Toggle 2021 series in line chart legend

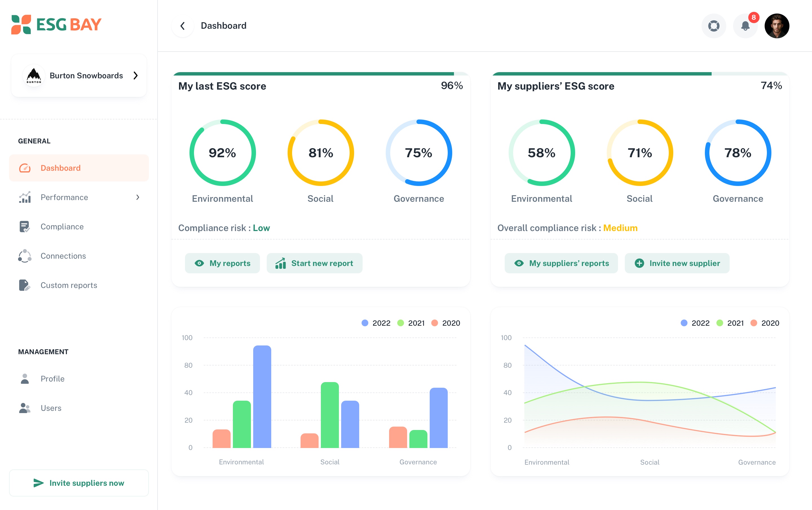730,323
